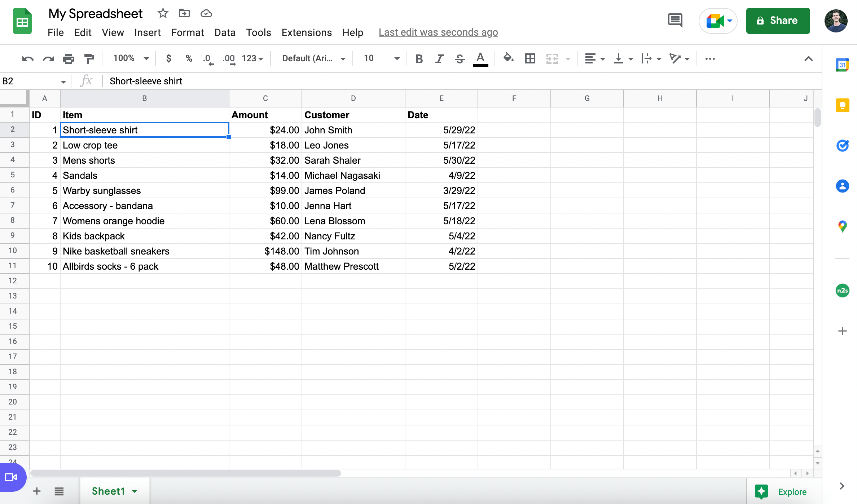Click the undo arrow icon
The height and width of the screenshot is (504, 857).
click(28, 58)
